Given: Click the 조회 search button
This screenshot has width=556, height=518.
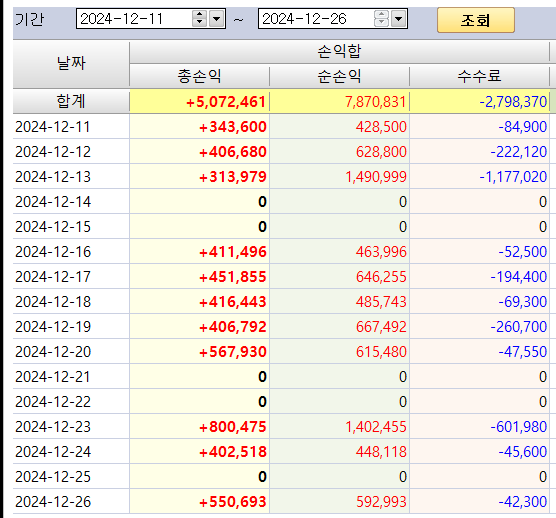Looking at the screenshot, I should [476, 20].
